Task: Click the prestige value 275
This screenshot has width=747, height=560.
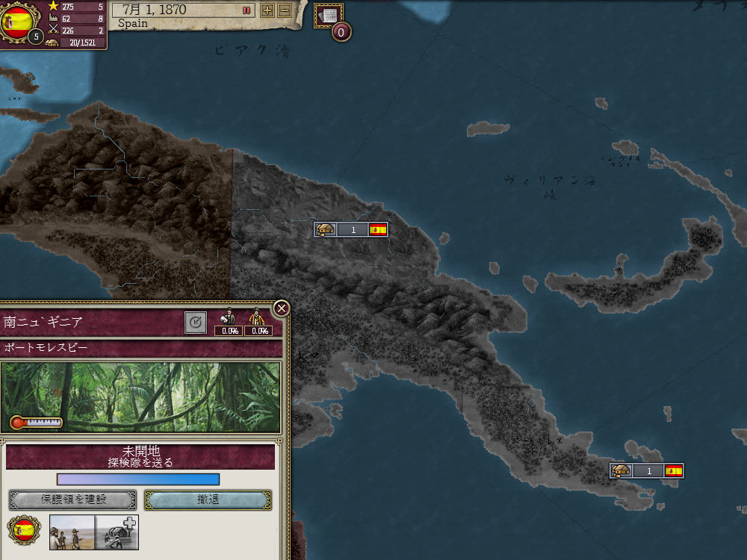Action: [x=68, y=7]
